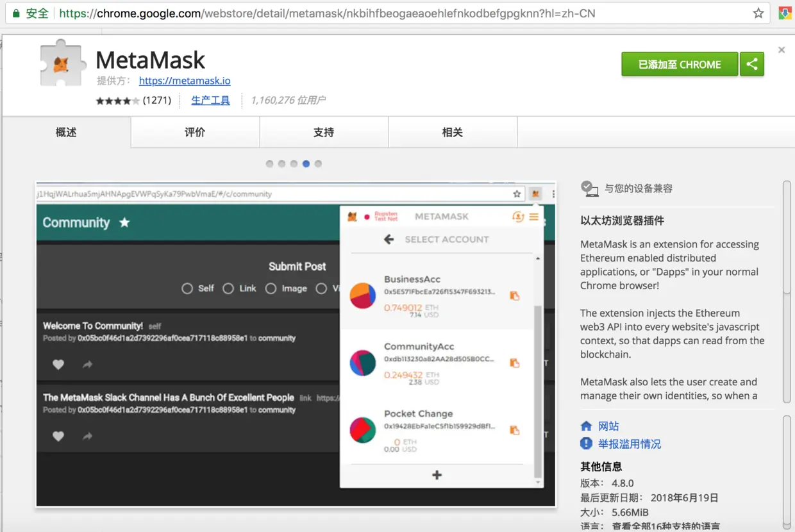Image resolution: width=795 pixels, height=532 pixels.
Task: Switch to the 评价 tab
Action: (196, 132)
